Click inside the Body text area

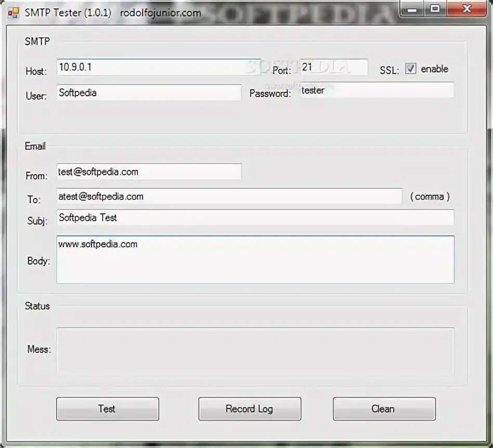[x=255, y=259]
